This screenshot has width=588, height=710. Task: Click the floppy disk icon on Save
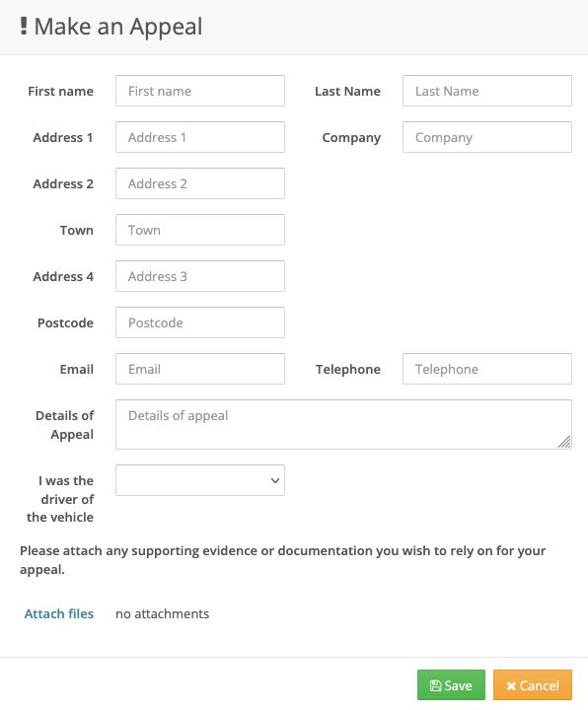(x=435, y=685)
